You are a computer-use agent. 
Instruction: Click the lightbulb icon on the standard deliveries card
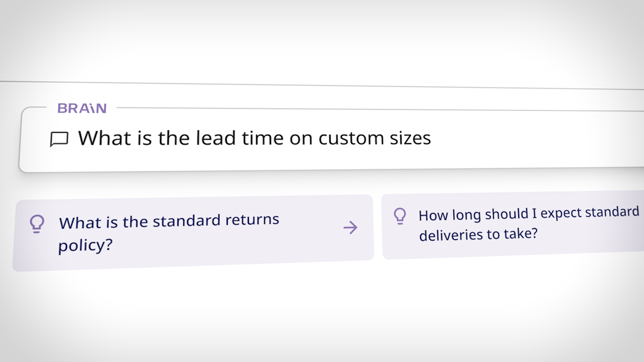click(400, 216)
